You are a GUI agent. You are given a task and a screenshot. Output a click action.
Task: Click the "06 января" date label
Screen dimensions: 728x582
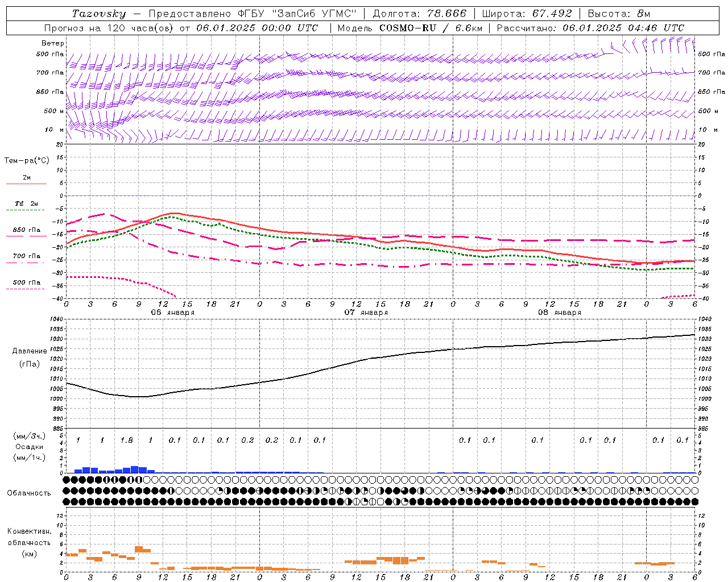pyautogui.click(x=172, y=313)
